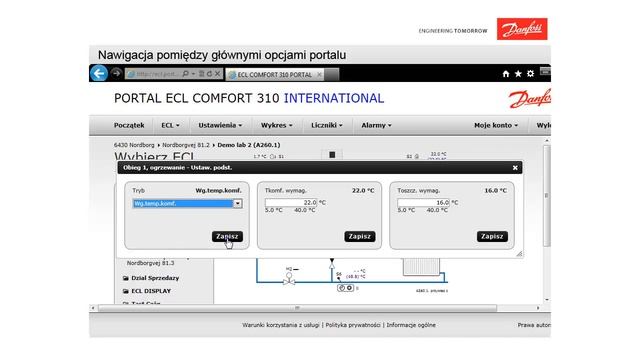Viewport: 640px width, 360px height.
Task: Open the Wykres menu
Action: [x=277, y=125]
